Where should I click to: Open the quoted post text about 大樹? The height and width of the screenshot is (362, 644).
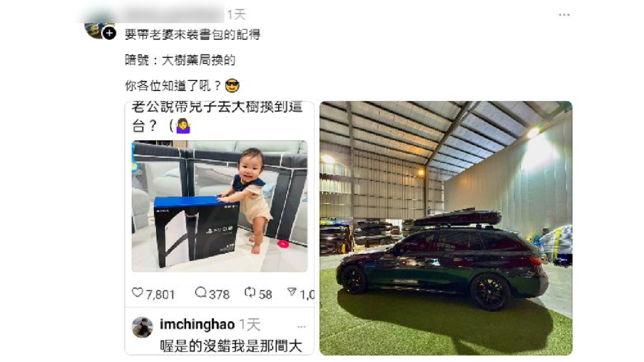[217, 116]
